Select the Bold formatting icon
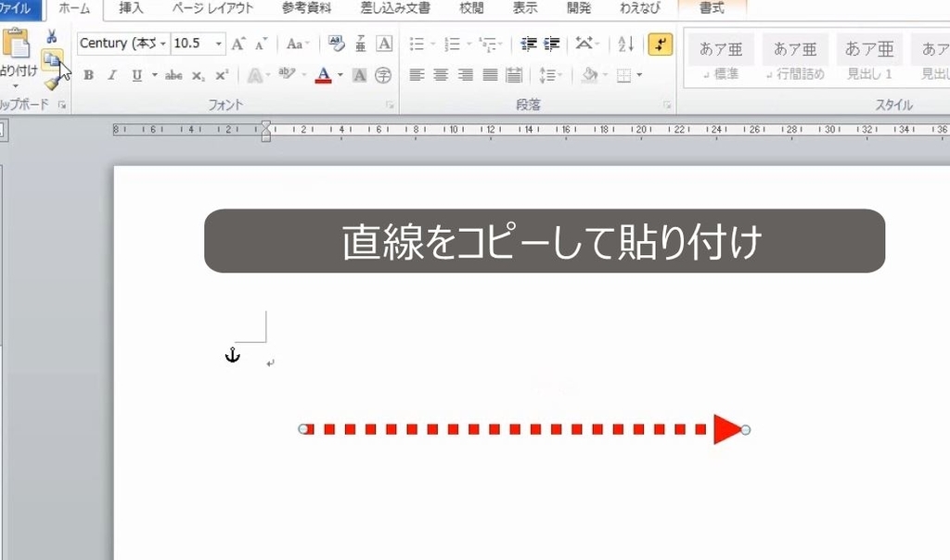Image resolution: width=950 pixels, height=560 pixels. tap(89, 76)
